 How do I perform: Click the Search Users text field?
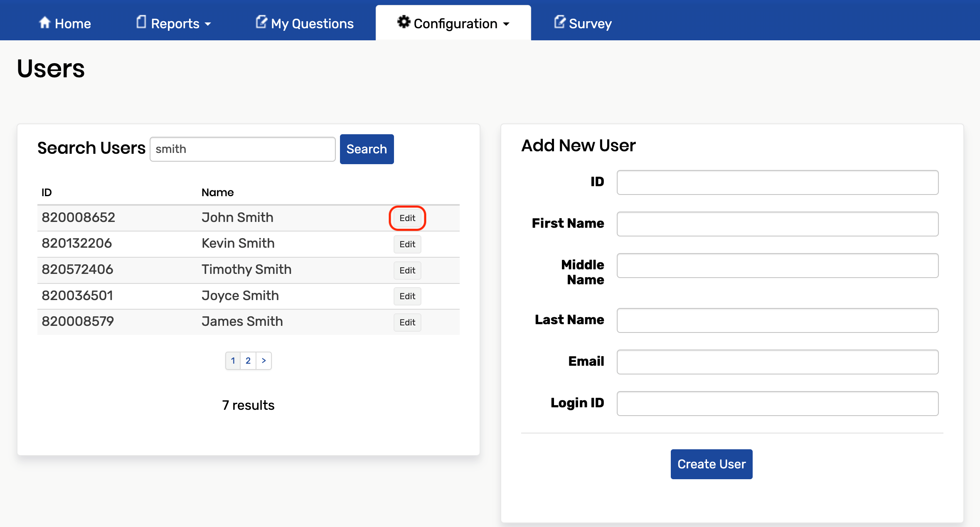pyautogui.click(x=242, y=149)
